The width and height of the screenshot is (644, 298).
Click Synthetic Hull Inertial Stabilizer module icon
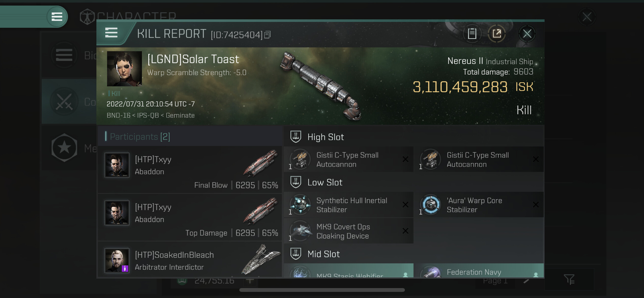pos(300,205)
